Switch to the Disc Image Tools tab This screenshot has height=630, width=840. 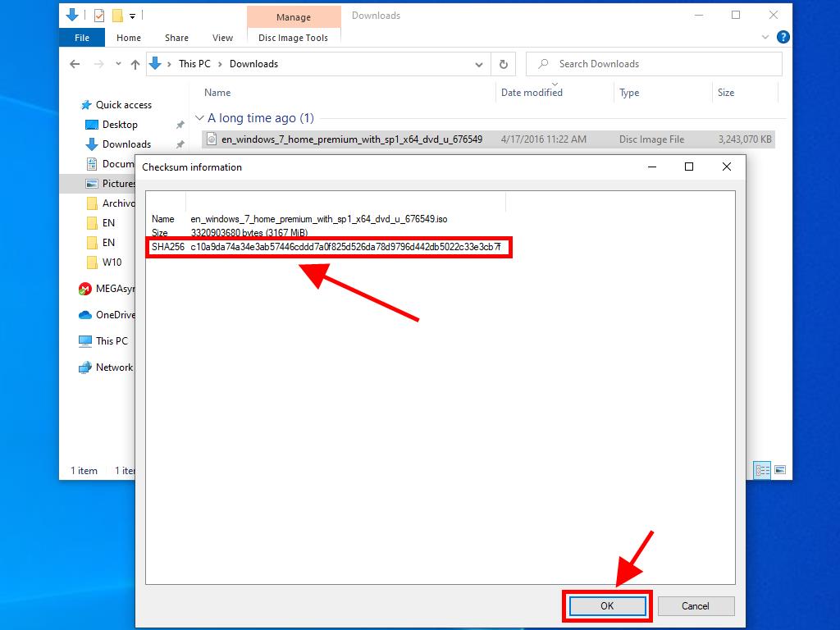click(293, 38)
